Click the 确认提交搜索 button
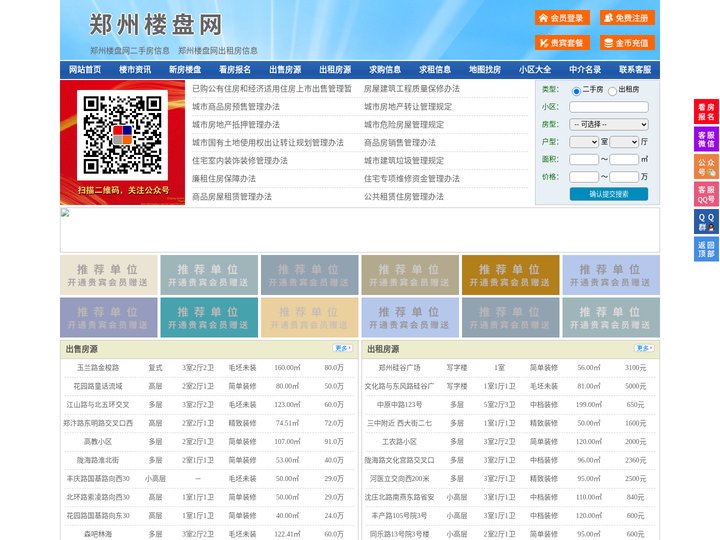This screenshot has width=720, height=540. pos(609,194)
